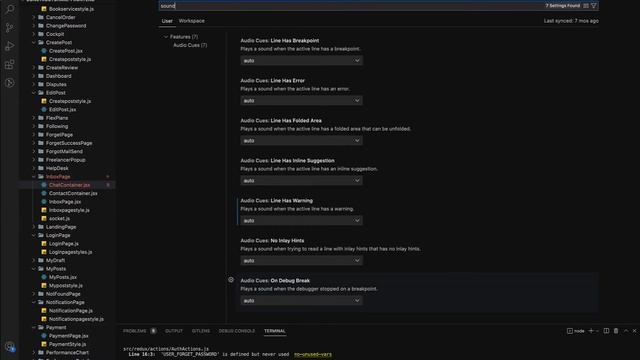
Task: Click the Last synced status text
Action: point(571,21)
